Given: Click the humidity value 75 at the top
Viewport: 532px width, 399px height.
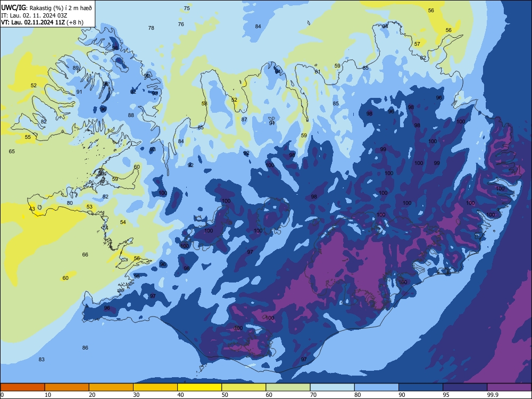Looking at the screenshot, I should 187,8.
